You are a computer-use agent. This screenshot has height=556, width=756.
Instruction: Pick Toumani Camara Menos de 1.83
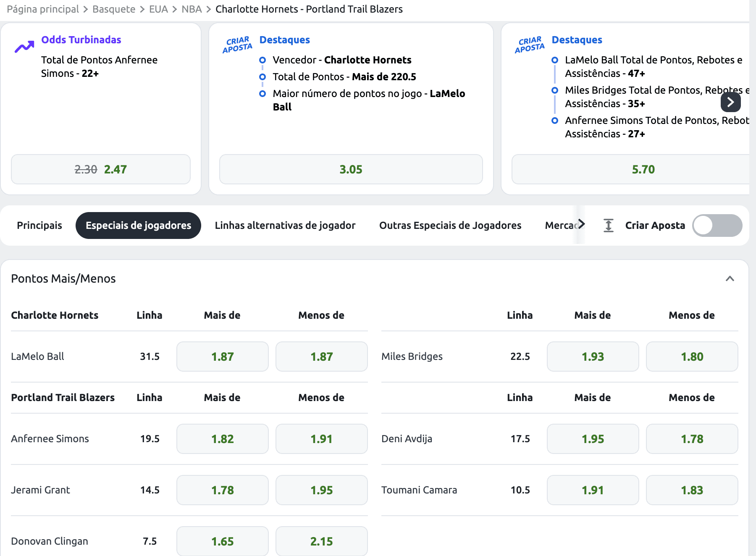coord(692,490)
